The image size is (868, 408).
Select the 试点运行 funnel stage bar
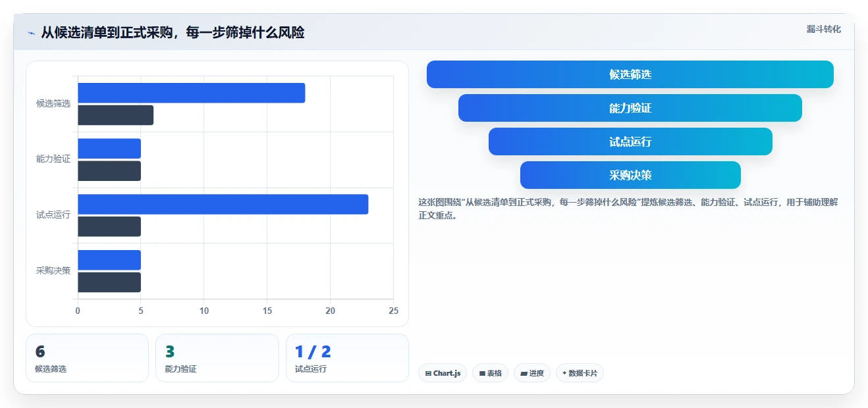coord(630,141)
